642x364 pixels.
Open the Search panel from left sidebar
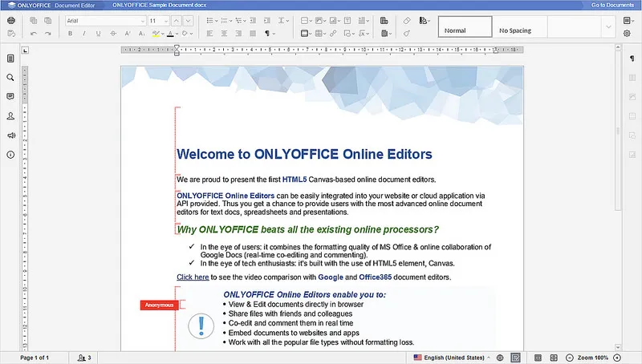point(11,78)
